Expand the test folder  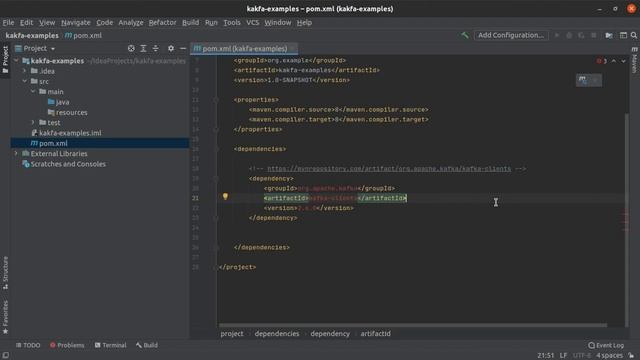coord(33,122)
